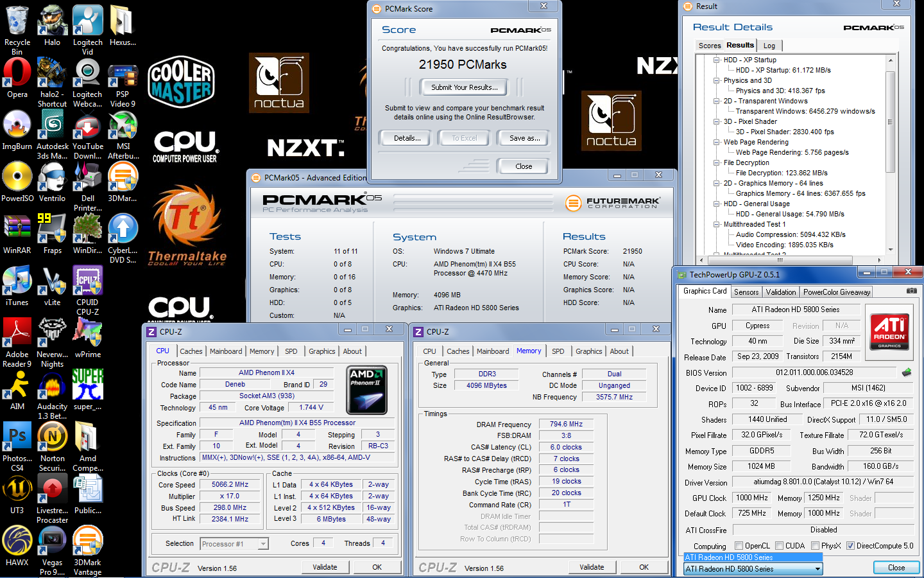Collapse the 2D - Transparent Windows node
Screen dimensions: 924x578
(717, 101)
